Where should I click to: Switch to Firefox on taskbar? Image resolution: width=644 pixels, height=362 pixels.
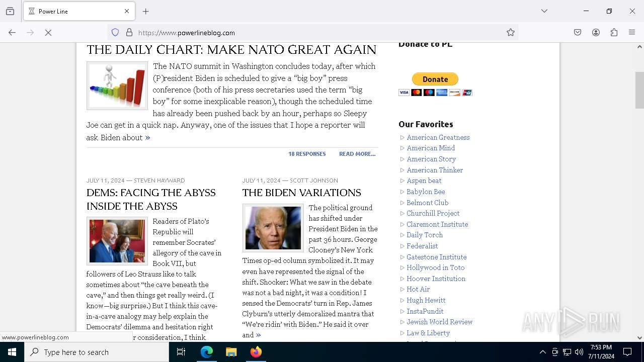[x=256, y=352]
